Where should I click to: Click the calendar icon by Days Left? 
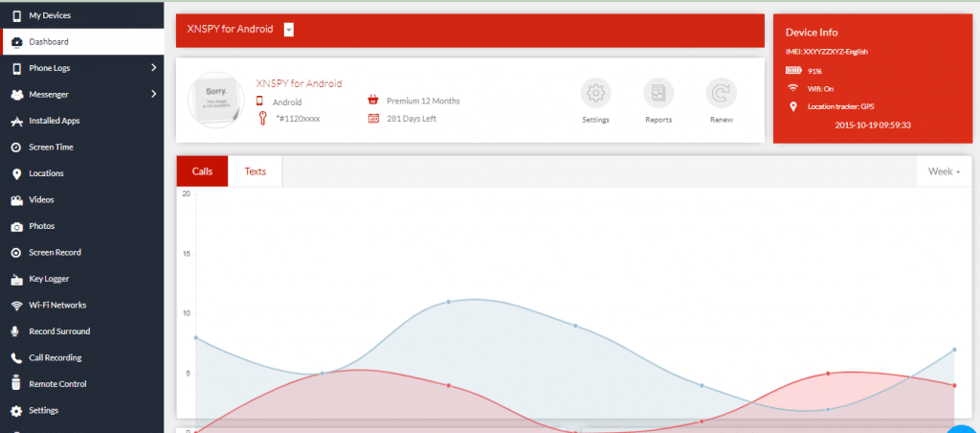tap(373, 118)
